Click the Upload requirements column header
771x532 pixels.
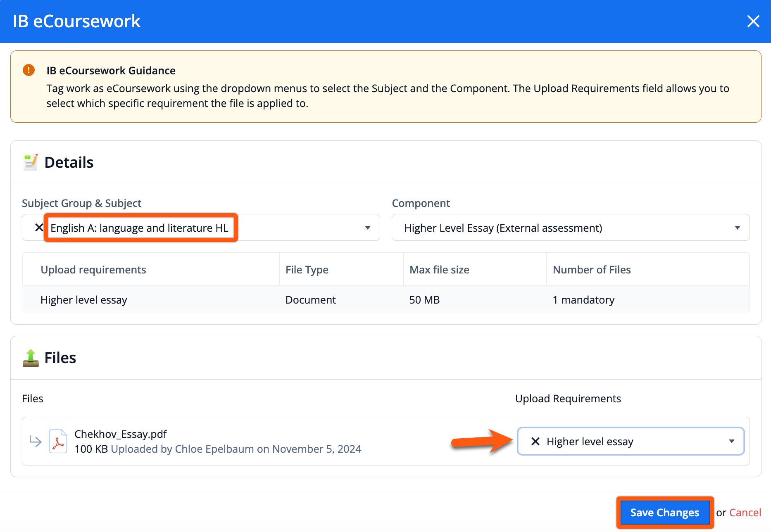click(93, 270)
